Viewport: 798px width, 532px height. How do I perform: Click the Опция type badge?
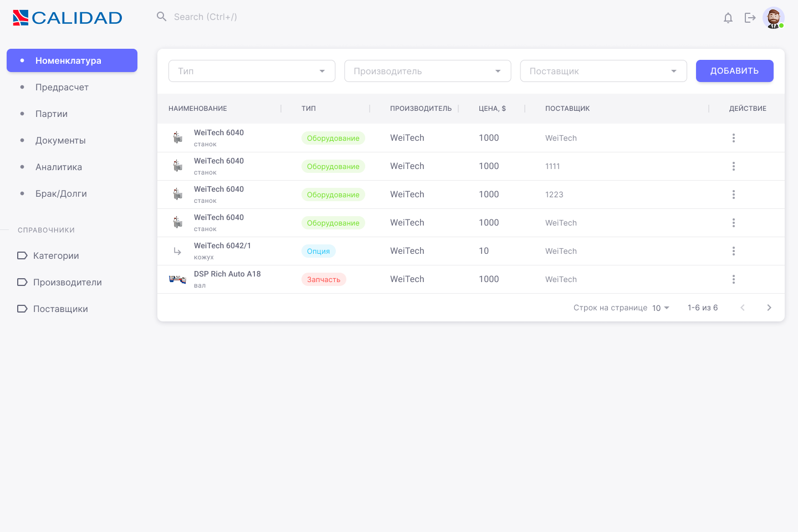319,251
